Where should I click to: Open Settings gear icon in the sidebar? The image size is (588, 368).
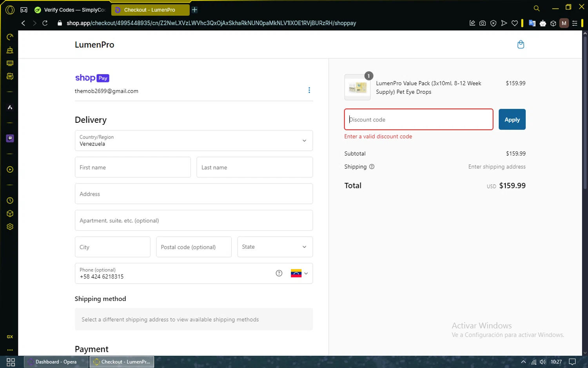(x=10, y=227)
